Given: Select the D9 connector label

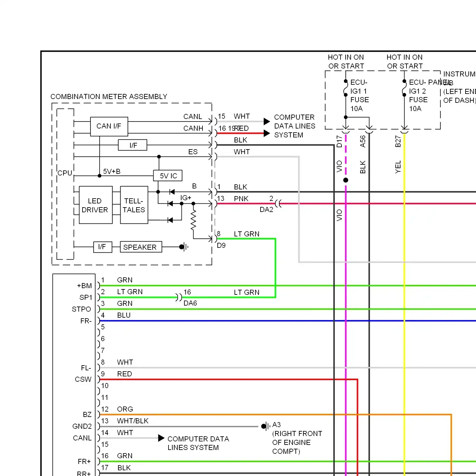Looking at the screenshot, I should (x=221, y=245).
